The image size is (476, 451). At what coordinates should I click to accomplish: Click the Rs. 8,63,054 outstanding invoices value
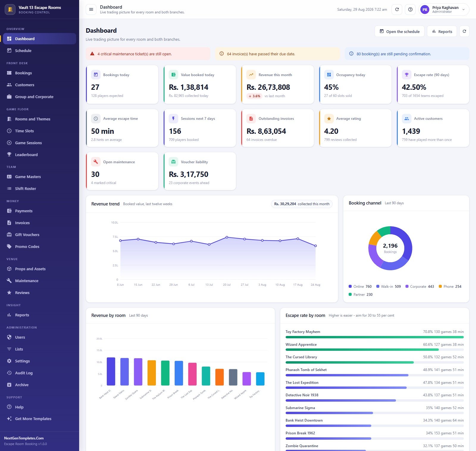tap(266, 131)
